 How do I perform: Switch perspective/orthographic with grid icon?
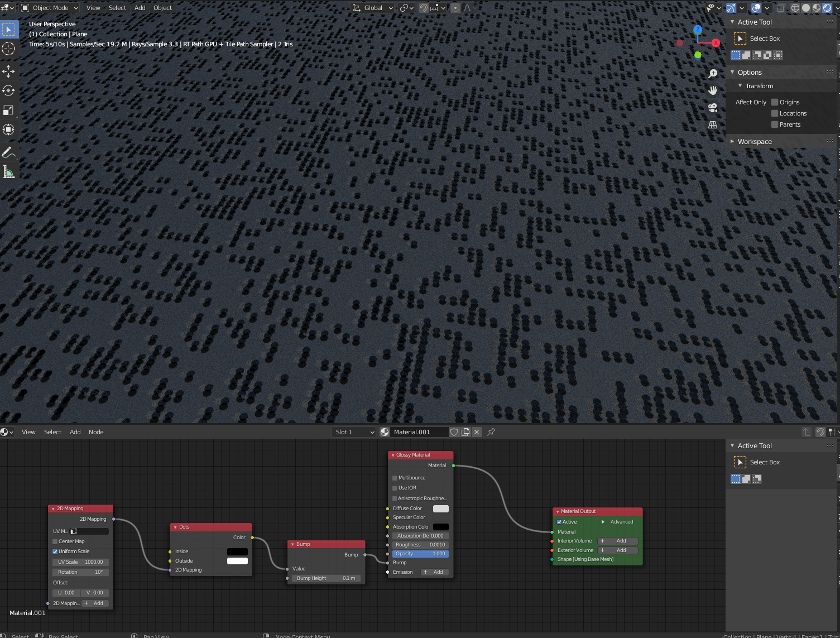pos(713,125)
